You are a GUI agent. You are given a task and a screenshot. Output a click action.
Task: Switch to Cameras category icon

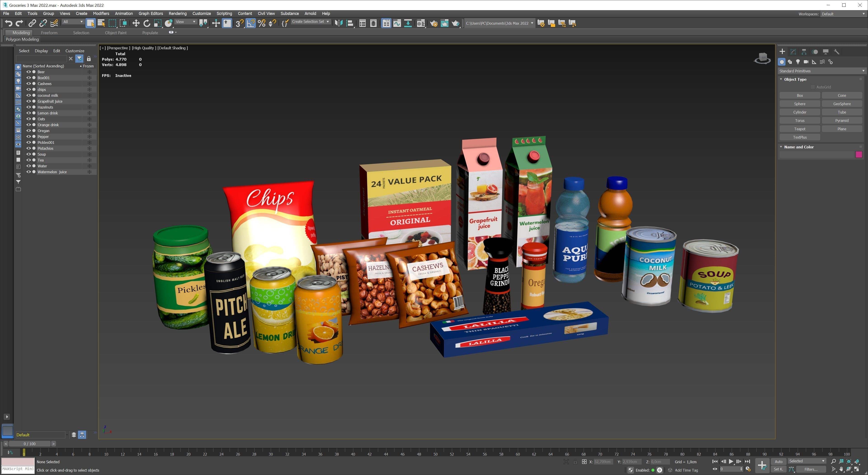pyautogui.click(x=806, y=62)
